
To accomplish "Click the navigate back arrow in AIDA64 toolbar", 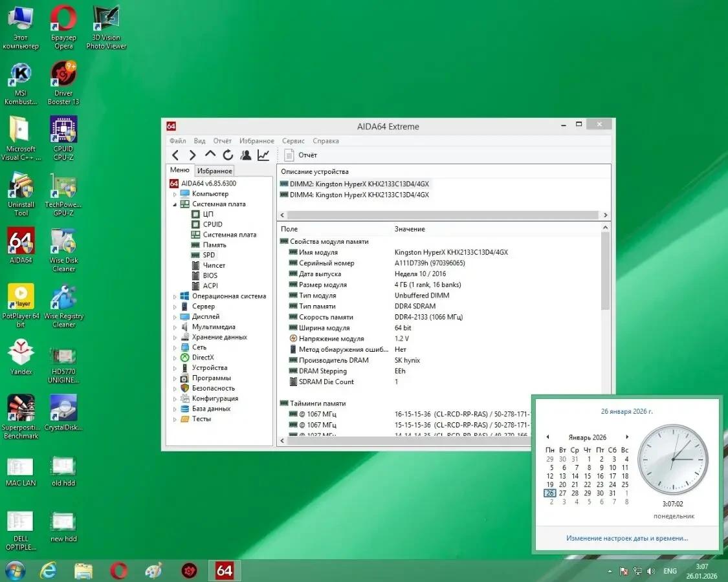I will click(175, 155).
